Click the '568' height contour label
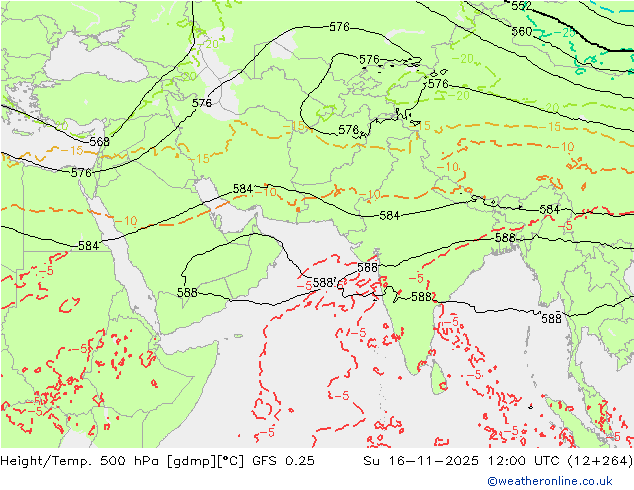Screen dimensions: 634x490 coord(99,142)
